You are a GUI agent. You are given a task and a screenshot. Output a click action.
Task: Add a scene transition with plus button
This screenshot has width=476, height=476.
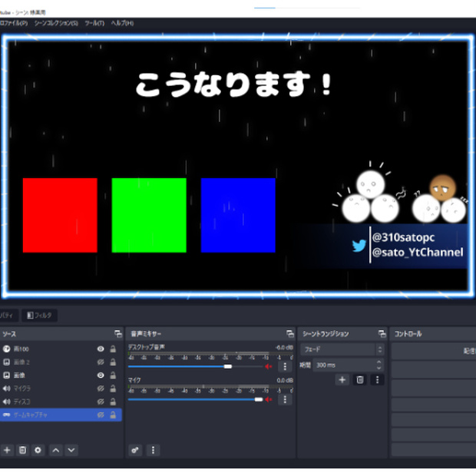pyautogui.click(x=342, y=380)
